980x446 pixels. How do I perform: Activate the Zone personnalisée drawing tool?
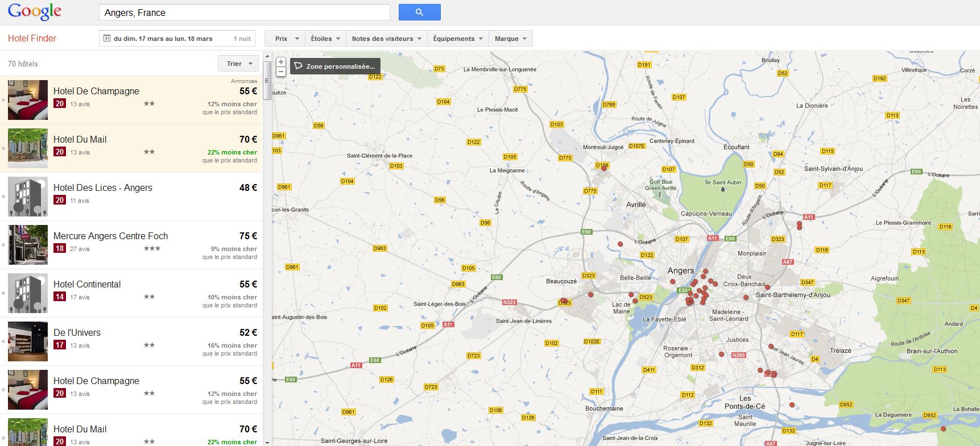click(335, 66)
